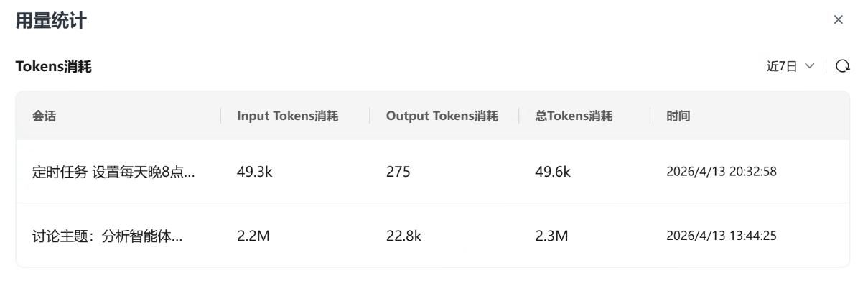Click the chevron next to 近7日
This screenshot has width=868, height=281.
[x=810, y=66]
